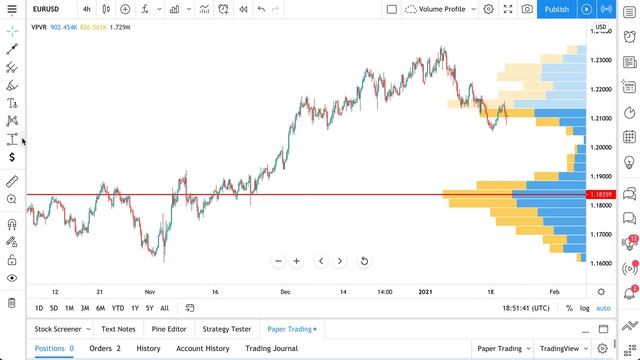
Task: Expand the TradingView broker dropdown
Action: pyautogui.click(x=564, y=349)
